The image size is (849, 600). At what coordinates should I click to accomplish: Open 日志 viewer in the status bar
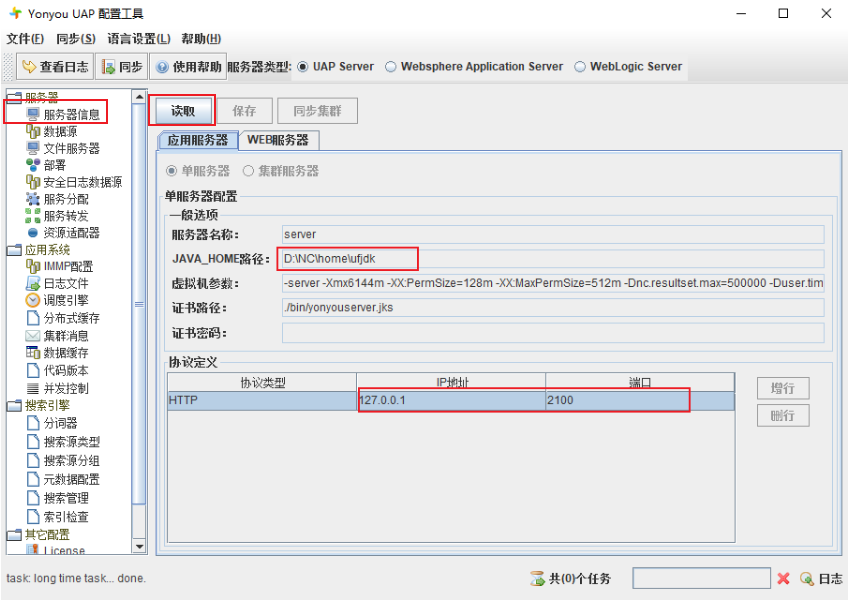(821, 578)
